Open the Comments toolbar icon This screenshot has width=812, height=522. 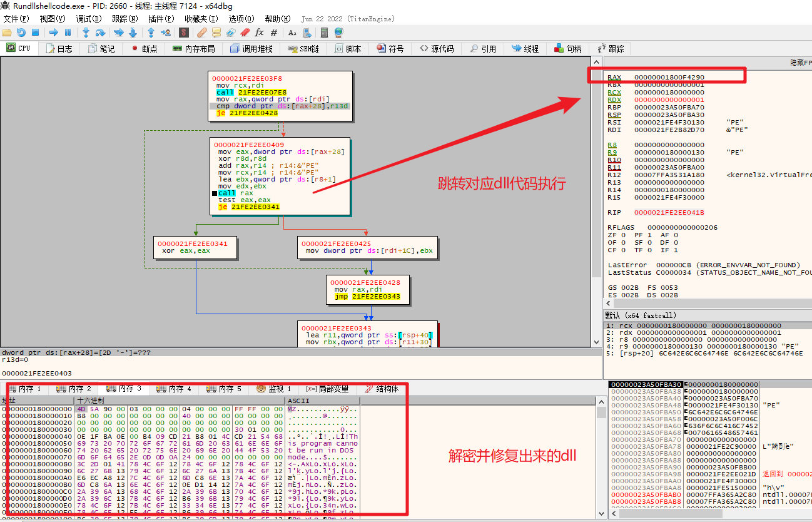(216, 33)
